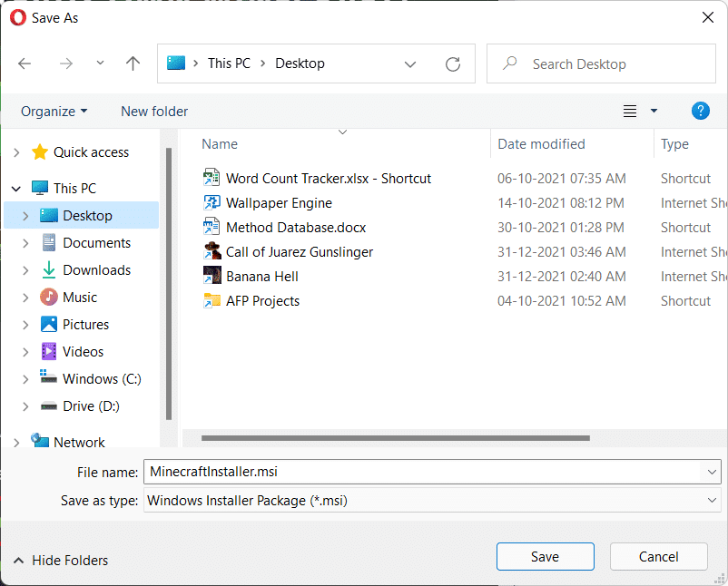
Task: Open the address bar Desktop chevron
Action: coord(409,63)
